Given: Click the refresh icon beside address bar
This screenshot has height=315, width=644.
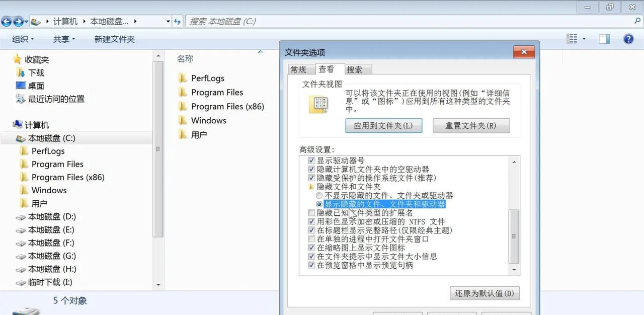Looking at the screenshot, I should [x=177, y=22].
